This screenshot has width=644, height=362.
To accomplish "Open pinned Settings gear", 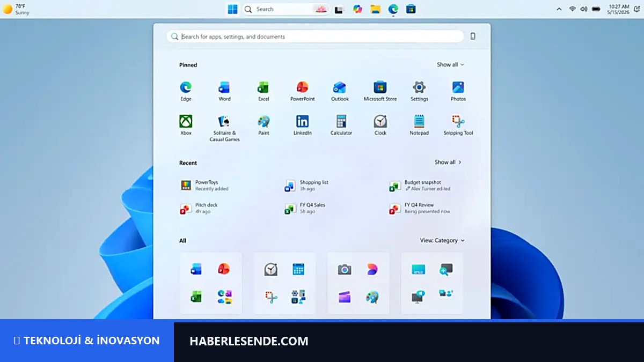I will [x=419, y=91].
